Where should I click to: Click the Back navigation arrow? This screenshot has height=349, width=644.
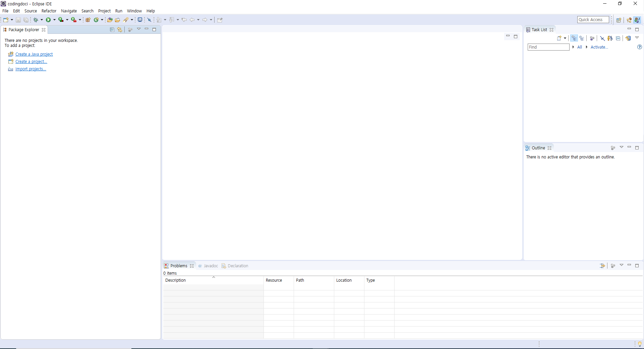192,20
